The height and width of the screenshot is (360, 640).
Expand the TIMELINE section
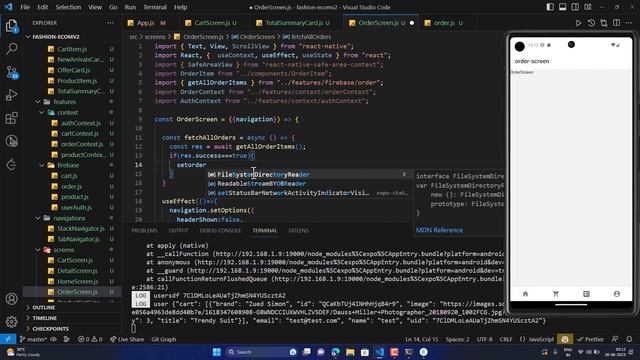[x=44, y=318]
